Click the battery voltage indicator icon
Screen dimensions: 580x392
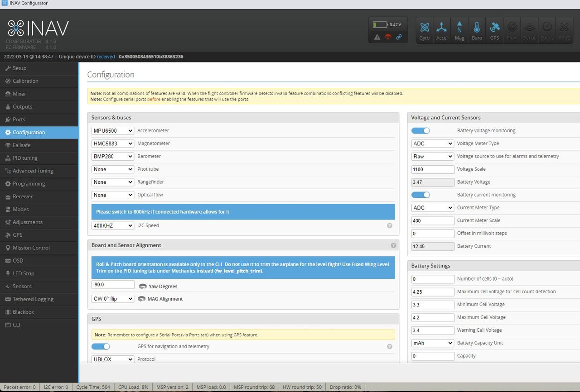380,24
